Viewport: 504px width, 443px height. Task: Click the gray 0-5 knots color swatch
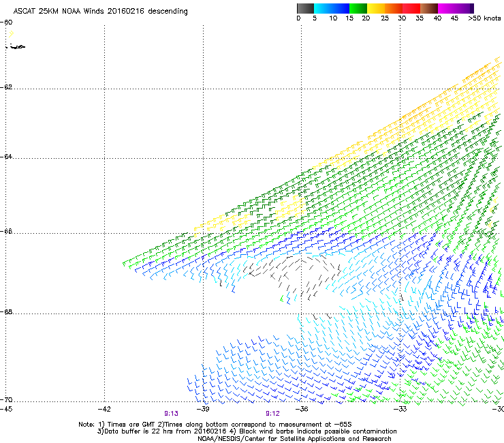pyautogui.click(x=305, y=8)
